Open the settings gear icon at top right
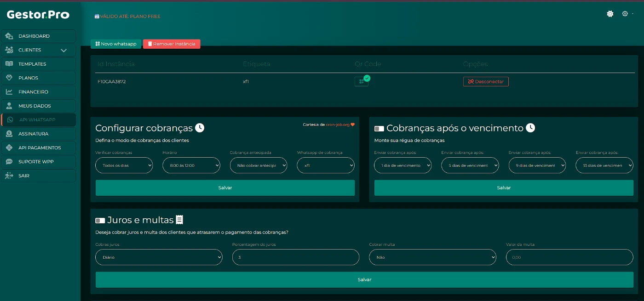This screenshot has width=644, height=301. pyautogui.click(x=625, y=14)
